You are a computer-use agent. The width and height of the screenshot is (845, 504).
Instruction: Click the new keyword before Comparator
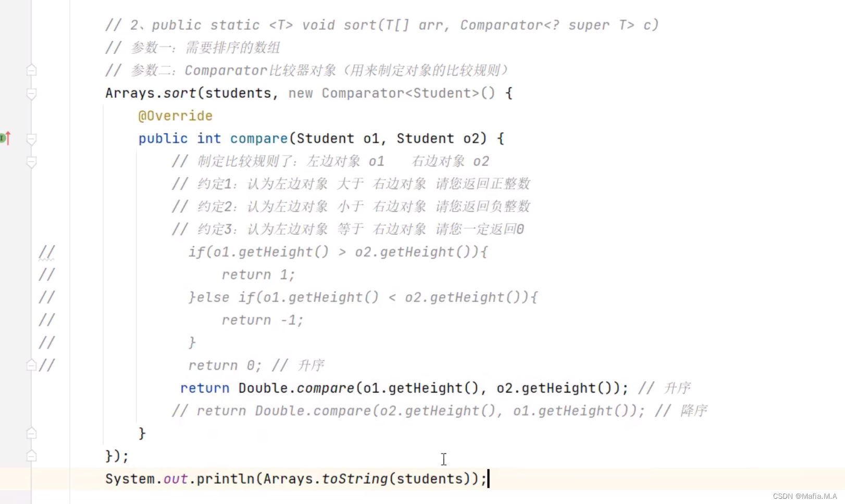tap(301, 93)
